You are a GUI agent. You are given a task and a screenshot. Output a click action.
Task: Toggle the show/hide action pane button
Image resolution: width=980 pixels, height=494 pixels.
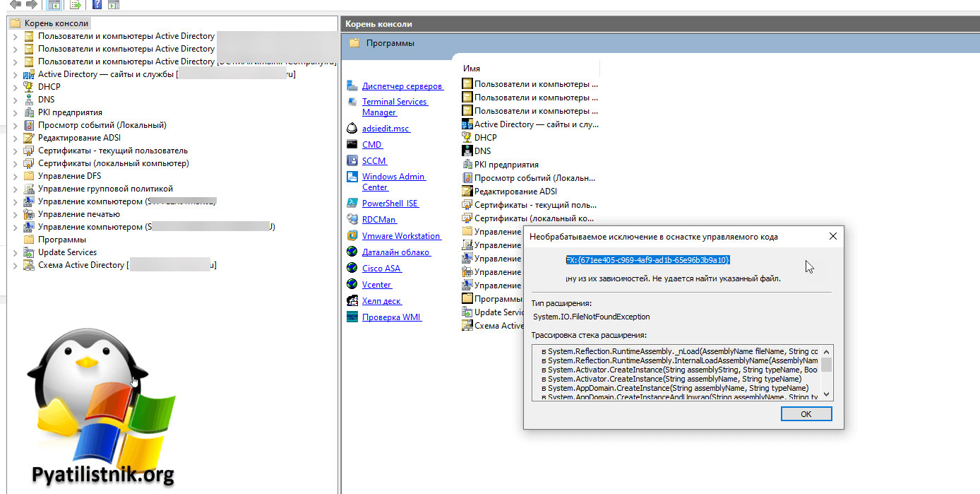coord(114,5)
